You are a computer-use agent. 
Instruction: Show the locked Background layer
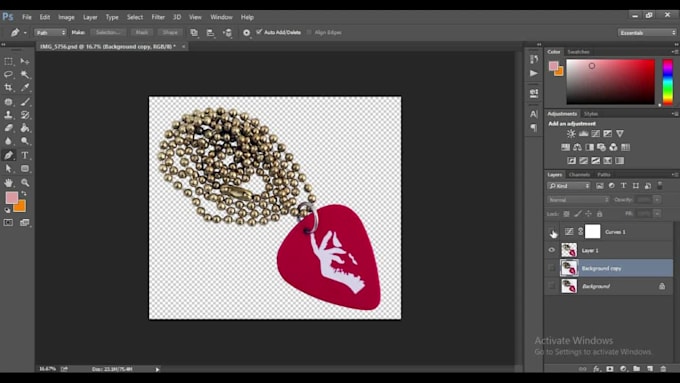click(x=552, y=286)
